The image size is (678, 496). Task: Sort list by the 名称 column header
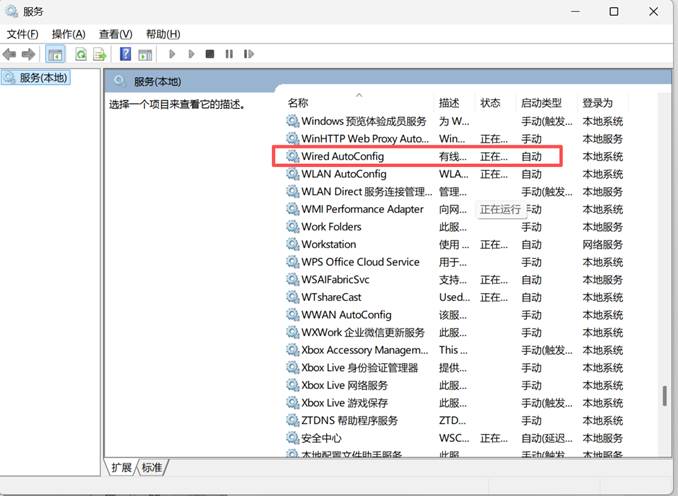tap(298, 103)
